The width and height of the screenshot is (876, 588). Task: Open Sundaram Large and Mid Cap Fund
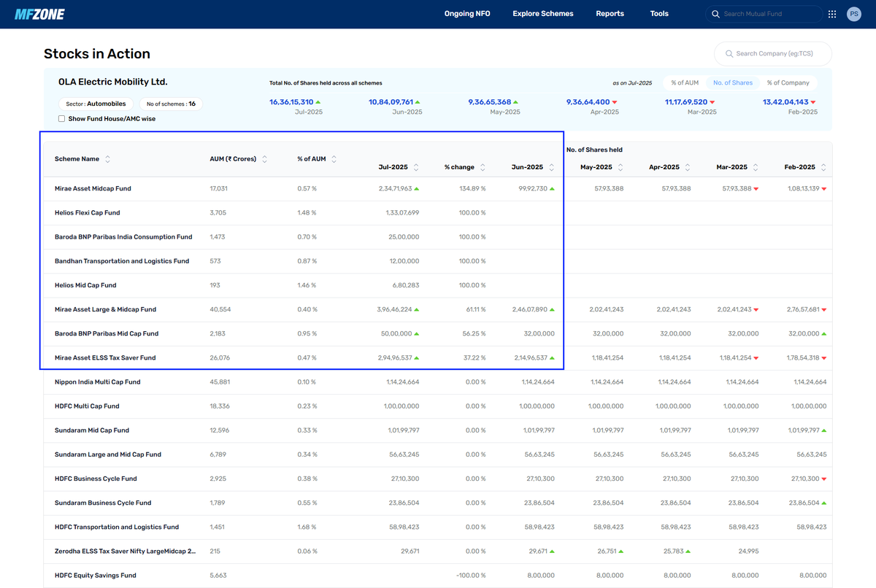coord(108,454)
